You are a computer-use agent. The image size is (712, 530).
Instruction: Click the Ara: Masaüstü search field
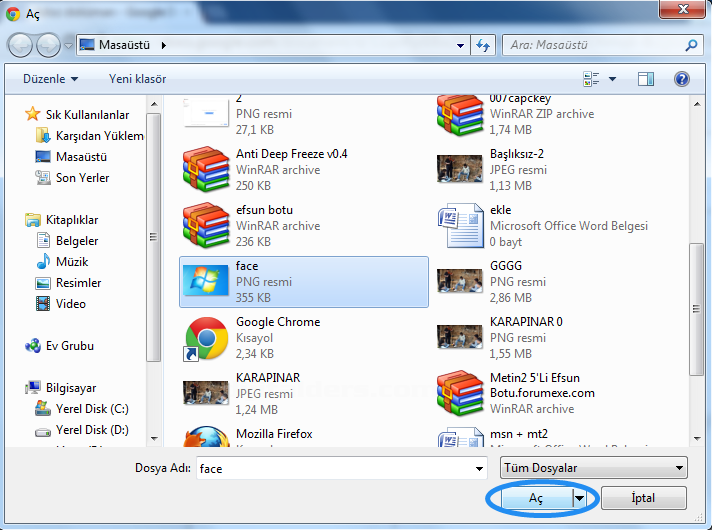pyautogui.click(x=595, y=45)
